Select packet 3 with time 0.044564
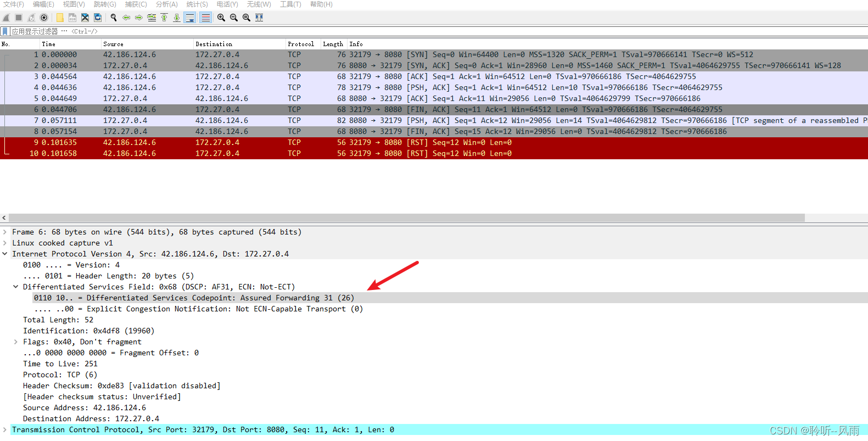The image size is (868, 441). coord(434,76)
